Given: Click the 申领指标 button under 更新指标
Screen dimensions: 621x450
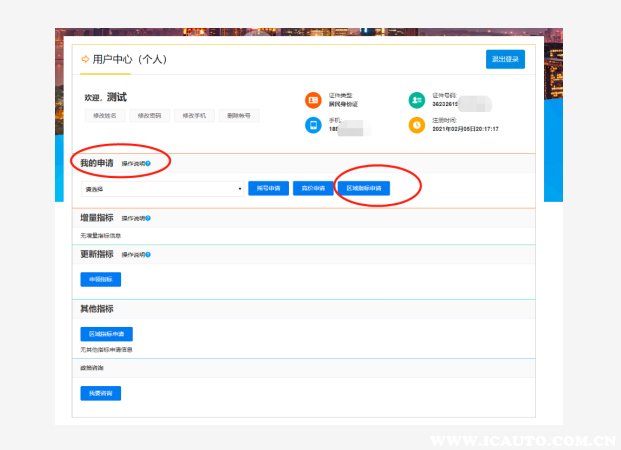Looking at the screenshot, I should pyautogui.click(x=101, y=279).
